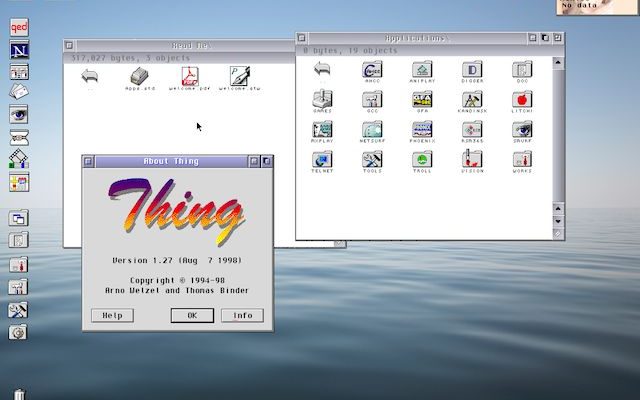Open the TROLL folder icon
The height and width of the screenshot is (400, 640).
click(x=422, y=160)
